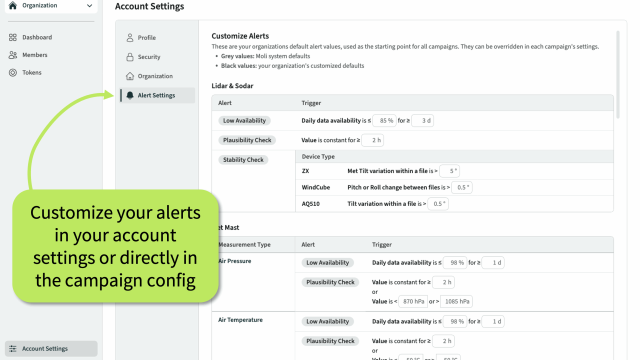Edit AQ510 Tilt variation 0.5° field
Screen dimensions: 640x360
[438, 204]
